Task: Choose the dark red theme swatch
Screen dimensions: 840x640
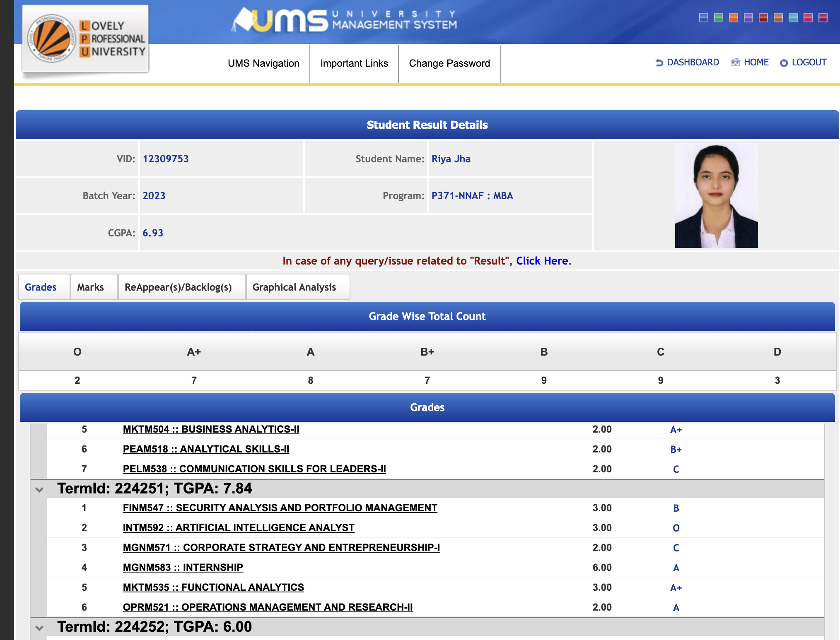Action: pyautogui.click(x=763, y=18)
